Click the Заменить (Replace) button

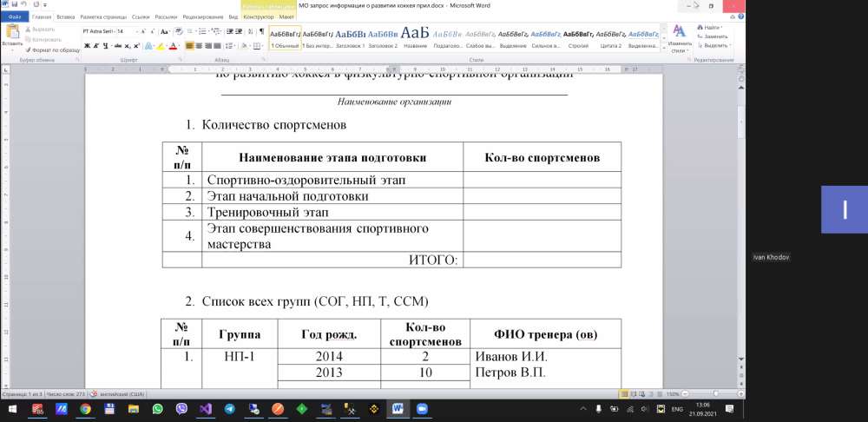(712, 36)
